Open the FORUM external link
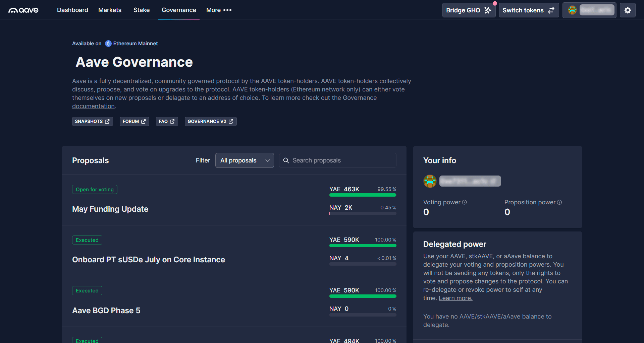 [134, 121]
